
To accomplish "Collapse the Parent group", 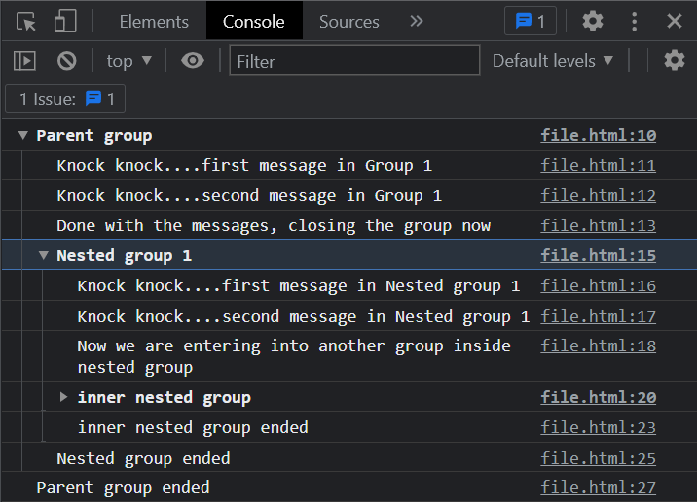I will (x=23, y=136).
